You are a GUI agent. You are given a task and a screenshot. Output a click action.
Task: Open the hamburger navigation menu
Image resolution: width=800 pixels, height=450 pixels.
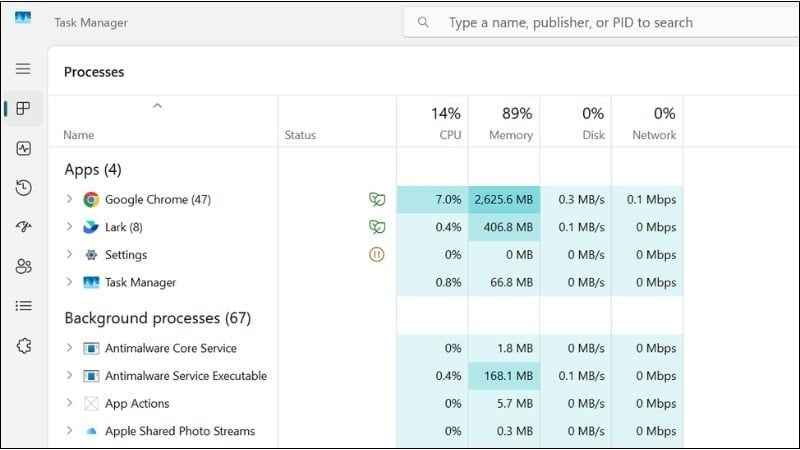click(x=23, y=68)
